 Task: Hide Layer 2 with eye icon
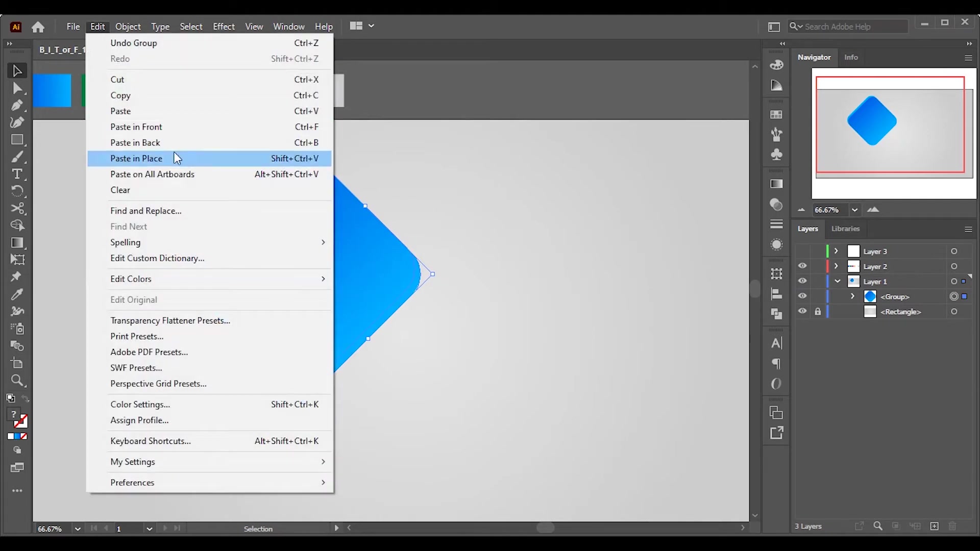click(802, 266)
